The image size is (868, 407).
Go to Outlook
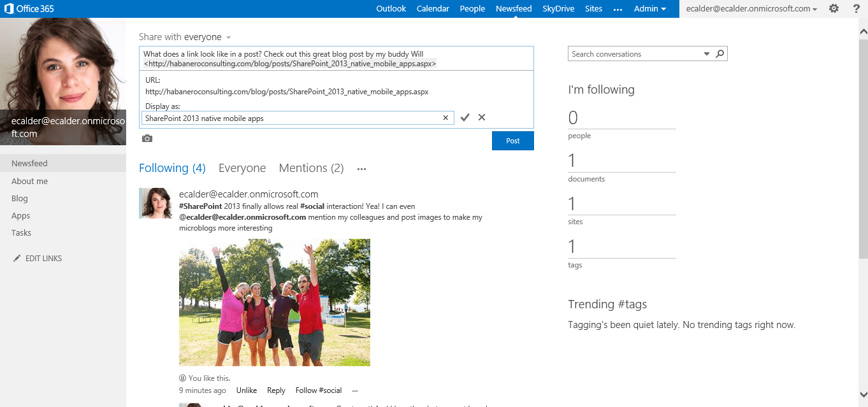click(391, 9)
